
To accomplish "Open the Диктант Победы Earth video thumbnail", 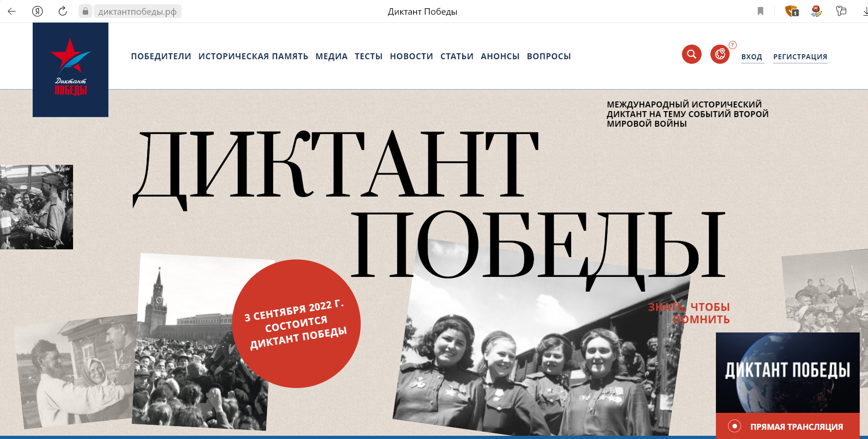I will coord(788,372).
